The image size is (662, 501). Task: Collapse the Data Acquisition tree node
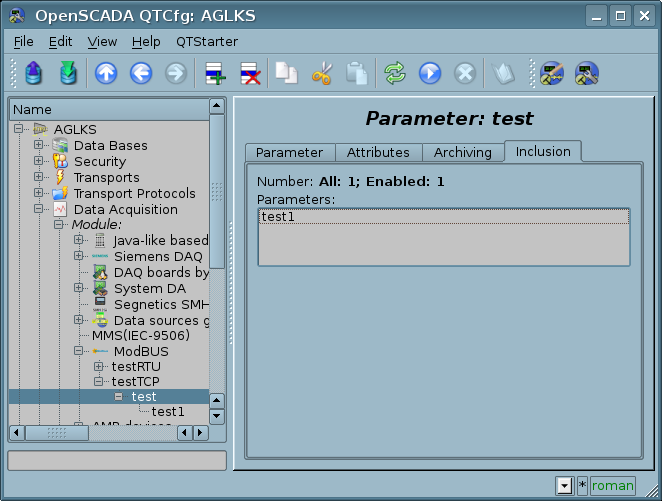pos(39,210)
